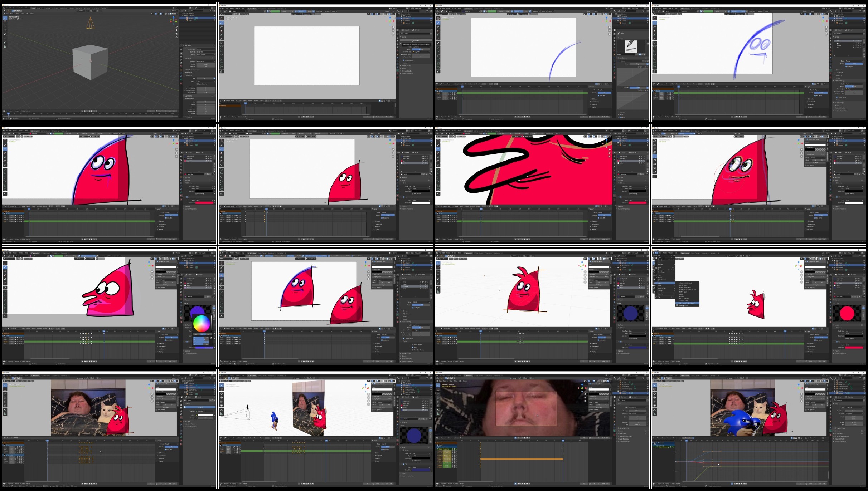Screen dimensions: 868x491
Task: Toggle Cube eye in gray cube outliner
Action: click(214, 20)
